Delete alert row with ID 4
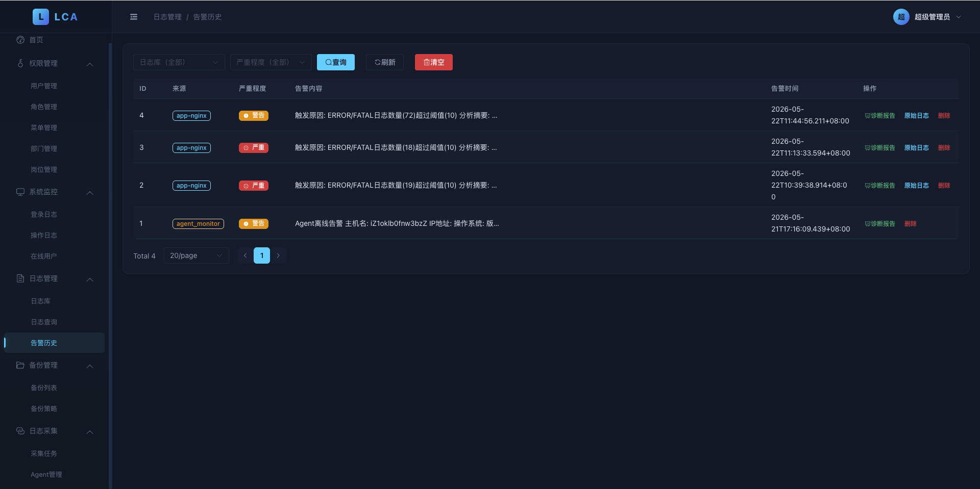The width and height of the screenshot is (980, 489). tap(944, 116)
